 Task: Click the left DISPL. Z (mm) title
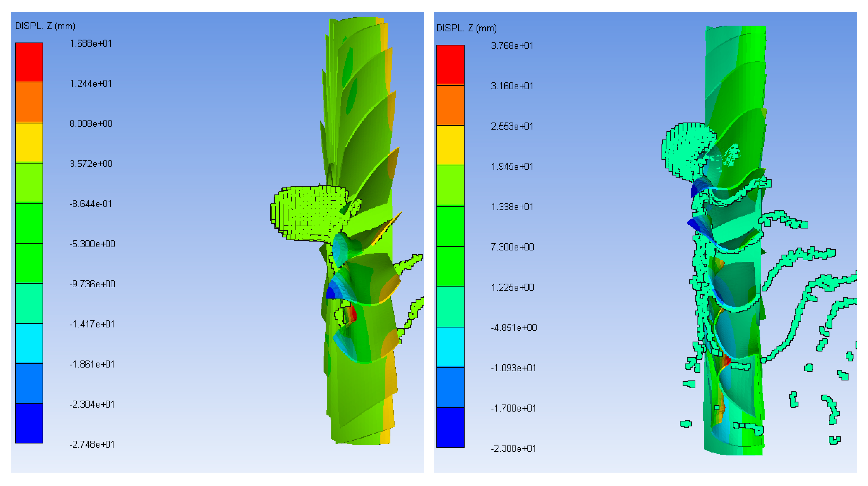45,26
